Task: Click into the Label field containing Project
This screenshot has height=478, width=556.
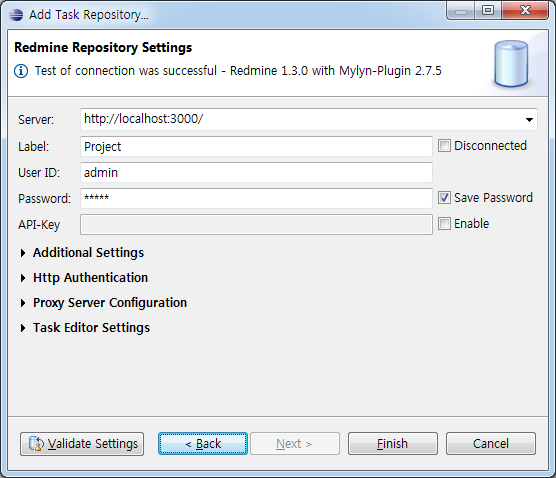Action: pyautogui.click(x=256, y=146)
